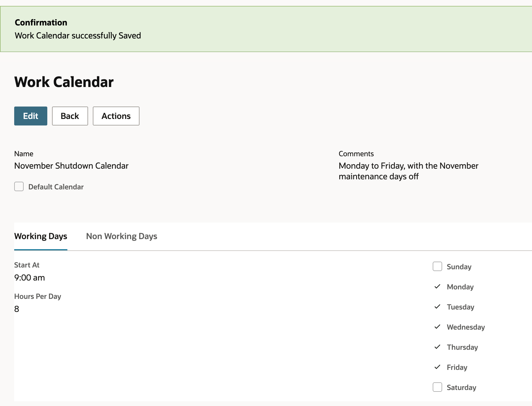The height and width of the screenshot is (406, 532).
Task: Click the 'Start At' label
Action: [27, 265]
